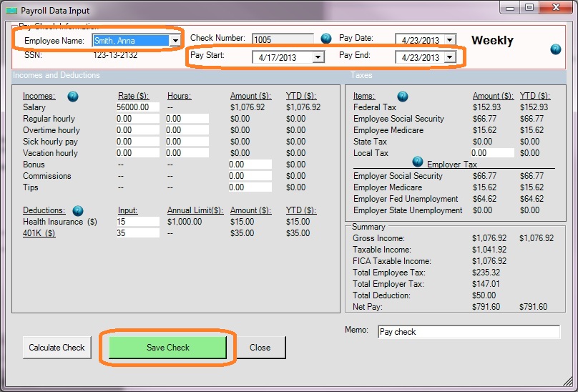Screen dimensions: 578x392
Task: Click help icon beside Employer Tax heading
Action: pos(418,162)
